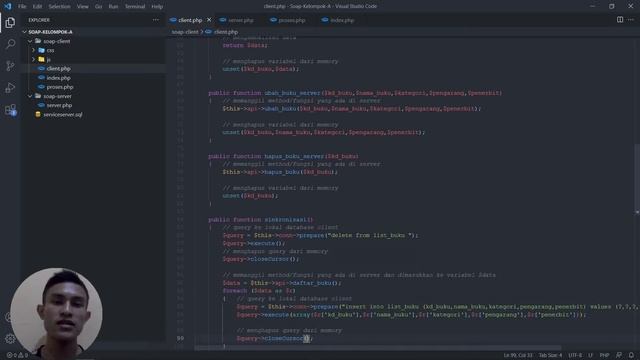This screenshot has height=360, width=640.
Task: Switch to the server.php editor tab
Action: click(240, 20)
